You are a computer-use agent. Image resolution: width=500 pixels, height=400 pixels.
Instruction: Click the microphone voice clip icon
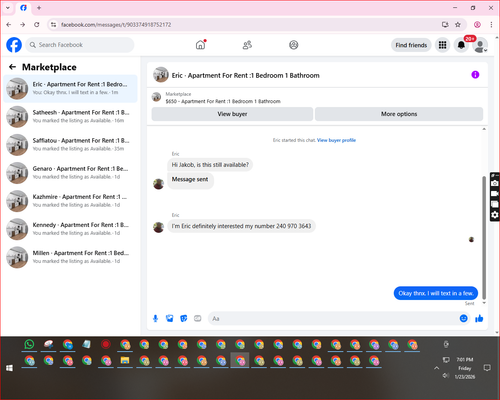coord(155,318)
